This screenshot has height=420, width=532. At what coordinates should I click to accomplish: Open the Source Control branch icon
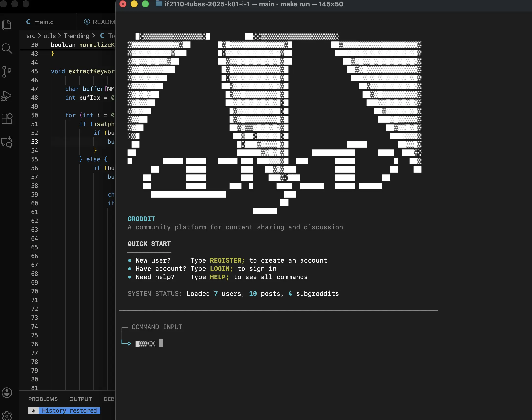pyautogui.click(x=7, y=72)
